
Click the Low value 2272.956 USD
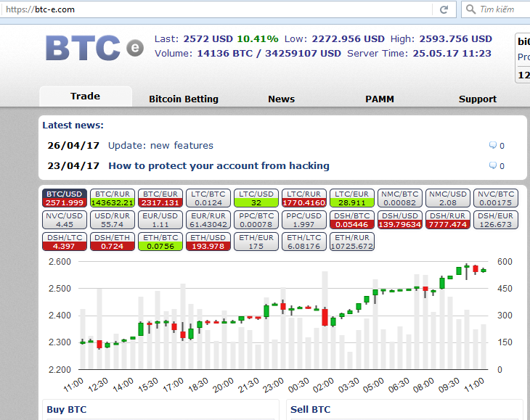click(348, 39)
